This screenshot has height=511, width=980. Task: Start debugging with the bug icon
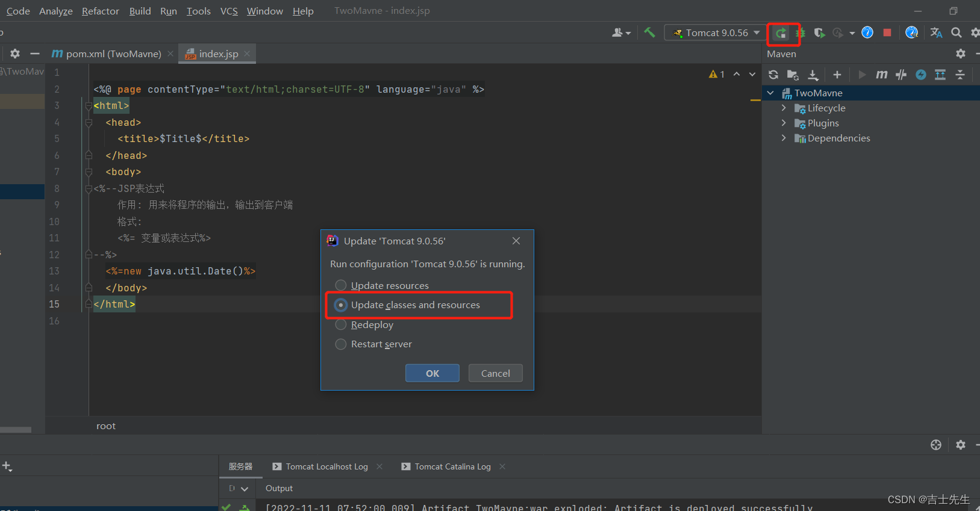click(x=801, y=33)
